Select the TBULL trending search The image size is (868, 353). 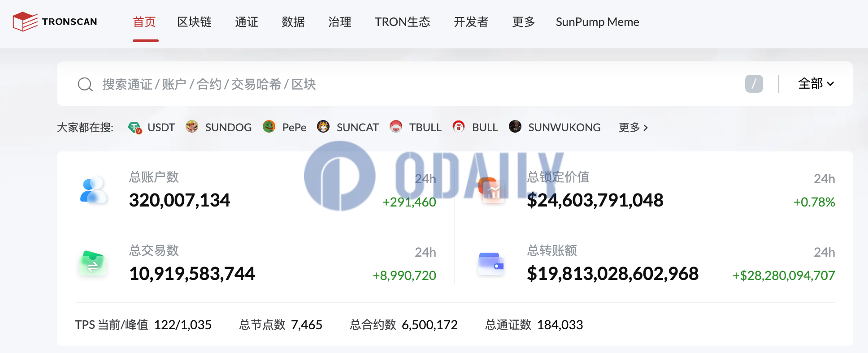425,128
